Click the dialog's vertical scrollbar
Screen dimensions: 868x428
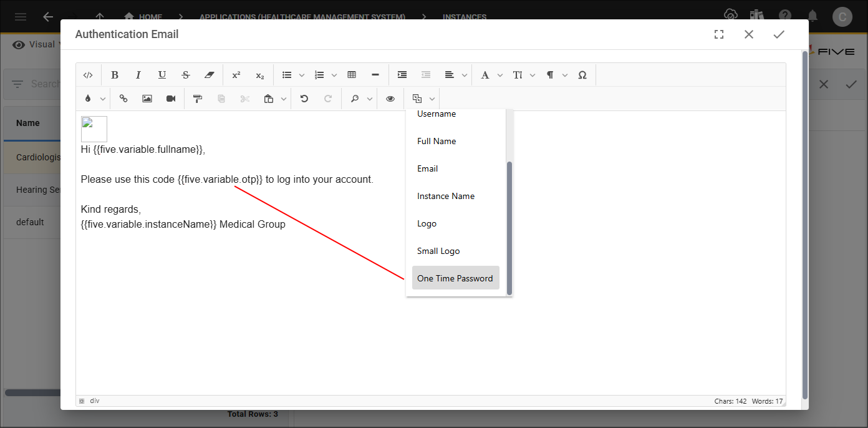pyautogui.click(x=805, y=225)
